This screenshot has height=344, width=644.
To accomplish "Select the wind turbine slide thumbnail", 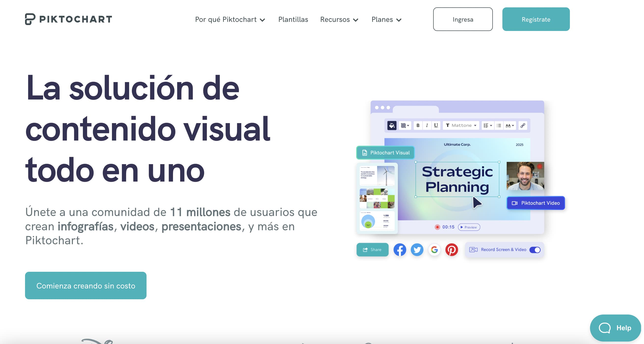I will 377,175.
